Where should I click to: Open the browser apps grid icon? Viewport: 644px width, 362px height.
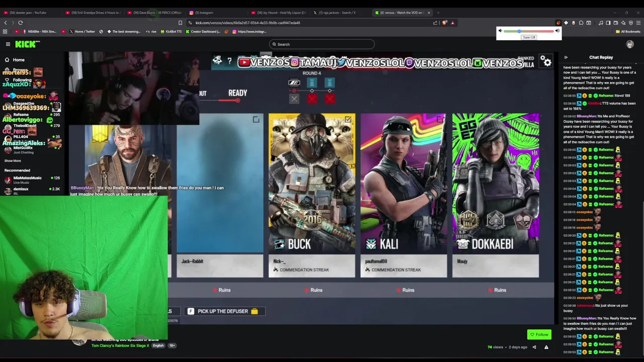click(5, 32)
